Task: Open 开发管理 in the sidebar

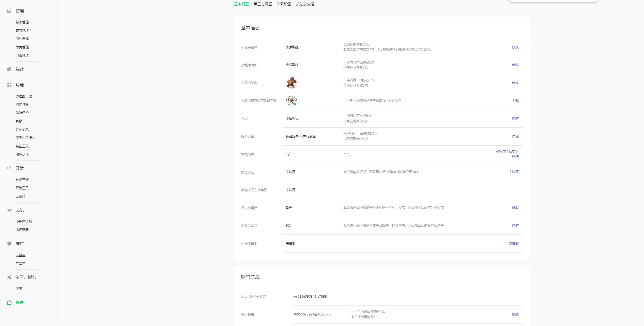Action: 22,180
